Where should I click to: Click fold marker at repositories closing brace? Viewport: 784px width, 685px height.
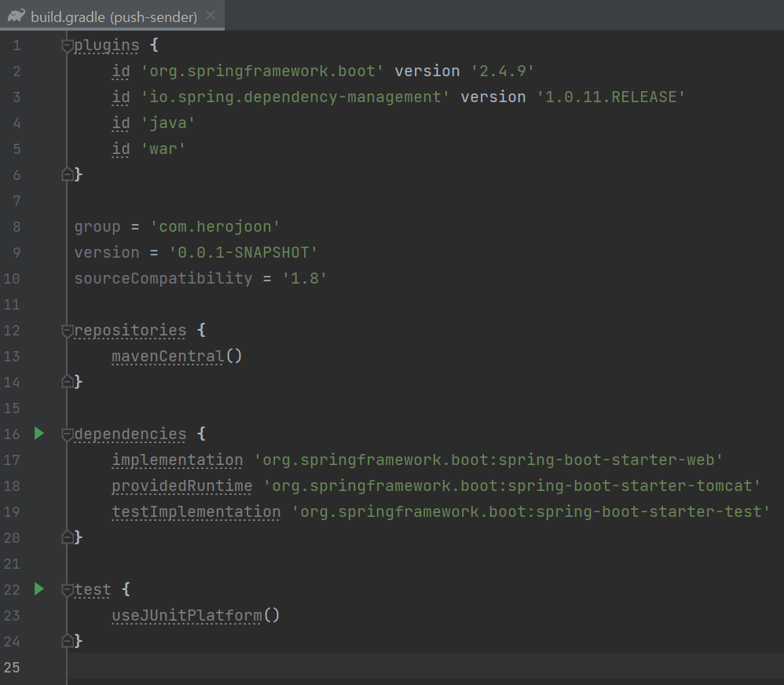(x=67, y=382)
